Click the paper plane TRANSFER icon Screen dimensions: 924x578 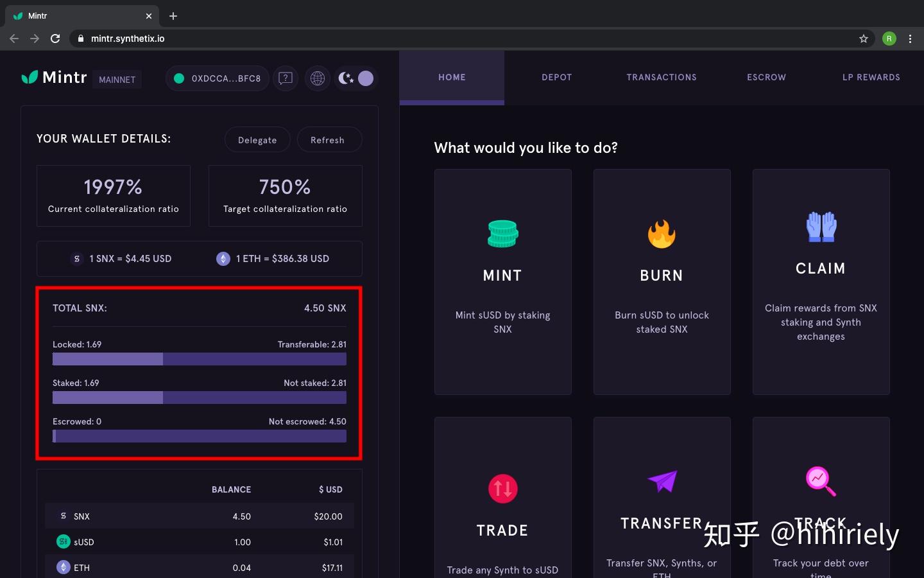pos(662,481)
